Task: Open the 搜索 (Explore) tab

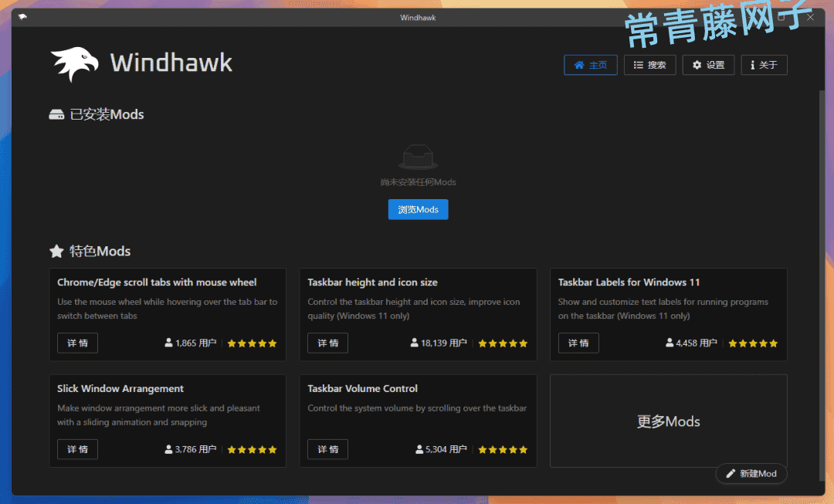Action: pyautogui.click(x=649, y=65)
